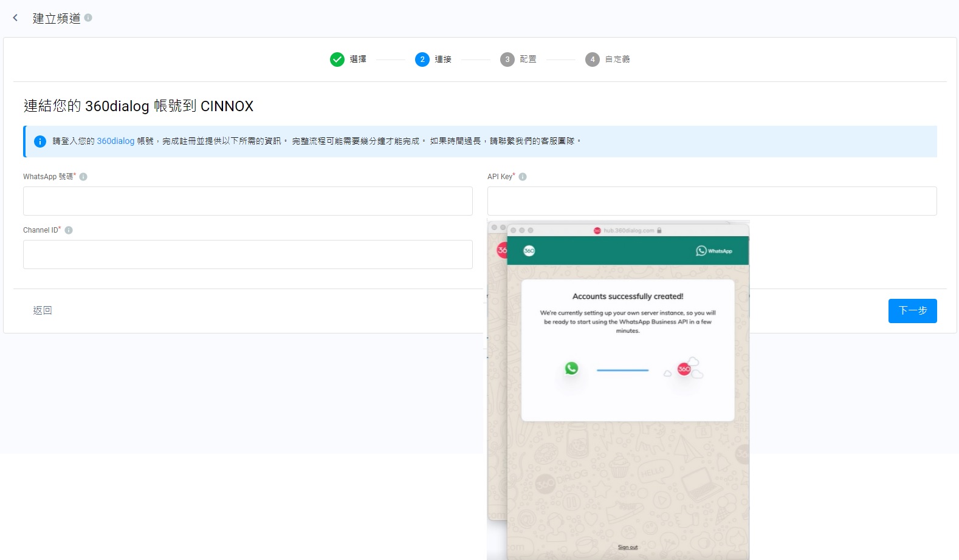Open the 360dialog link in the notice
959x560 pixels.
coord(115,141)
